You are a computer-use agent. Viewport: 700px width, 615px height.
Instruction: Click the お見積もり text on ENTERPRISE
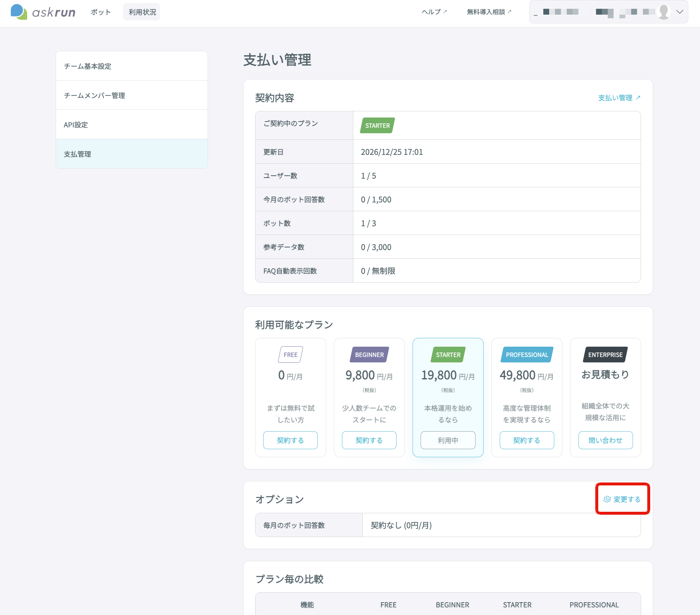click(605, 374)
